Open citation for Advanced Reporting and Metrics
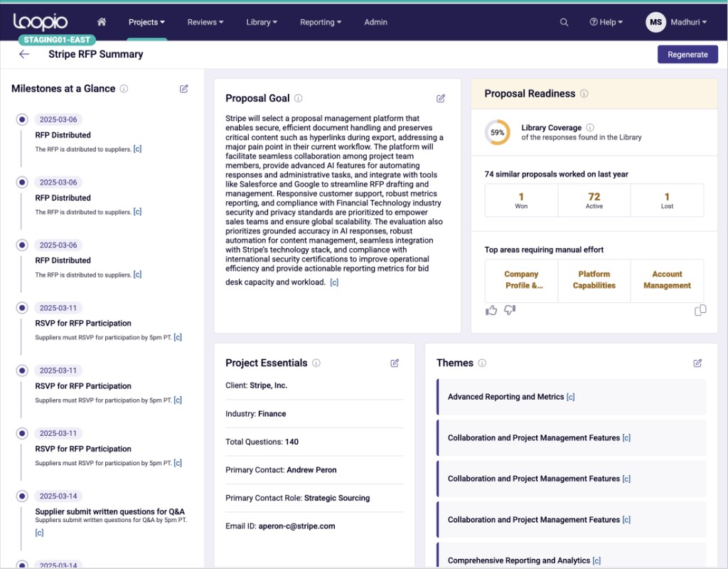Viewport: 728px width, 569px height. 571,397
